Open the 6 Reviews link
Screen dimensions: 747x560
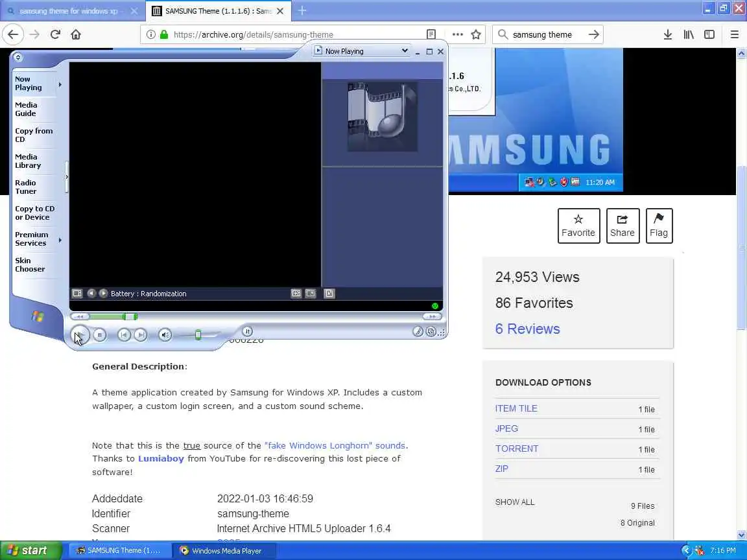click(x=527, y=329)
